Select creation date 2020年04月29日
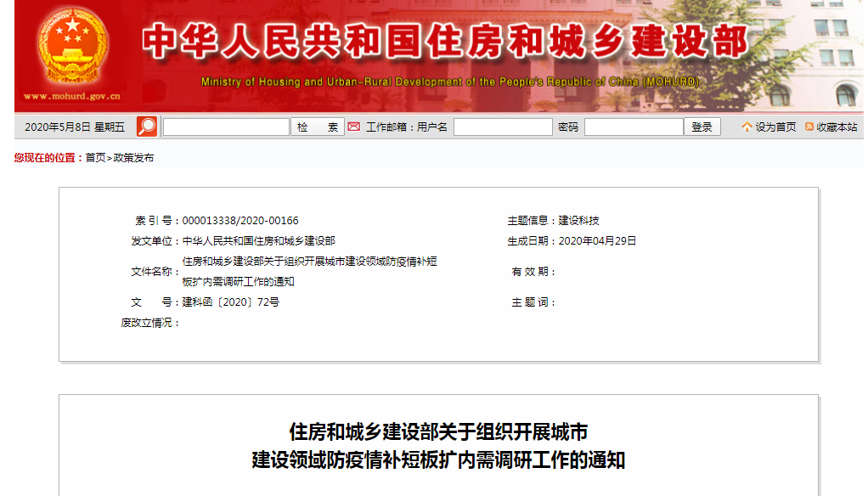868x496 pixels. click(597, 241)
